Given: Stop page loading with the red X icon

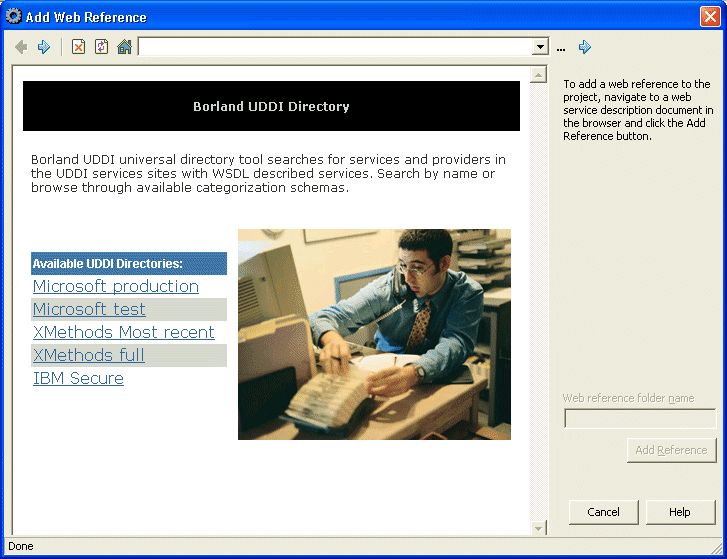Looking at the screenshot, I should (78, 47).
